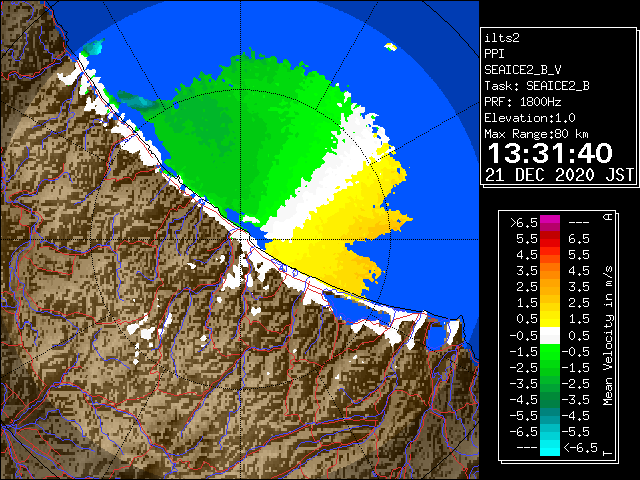Click the letter "T" at the legend bottom corner
The height and width of the screenshot is (480, 640).
click(x=608, y=453)
